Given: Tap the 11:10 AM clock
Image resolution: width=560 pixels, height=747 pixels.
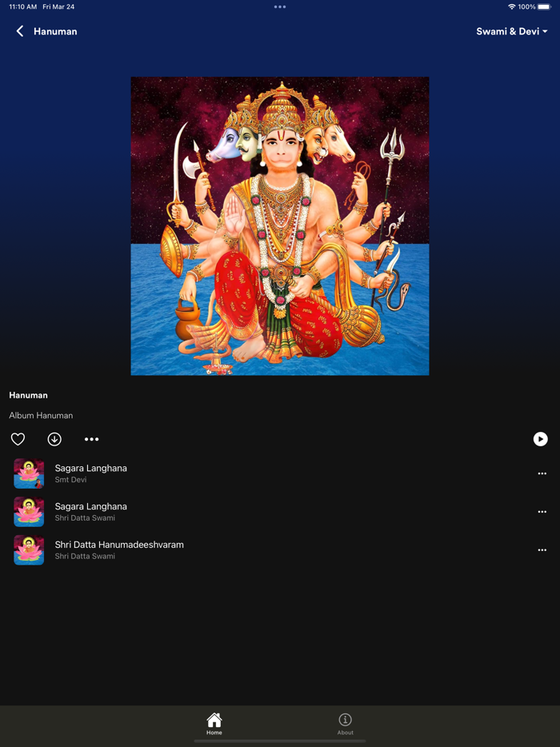Looking at the screenshot, I should click(x=22, y=6).
